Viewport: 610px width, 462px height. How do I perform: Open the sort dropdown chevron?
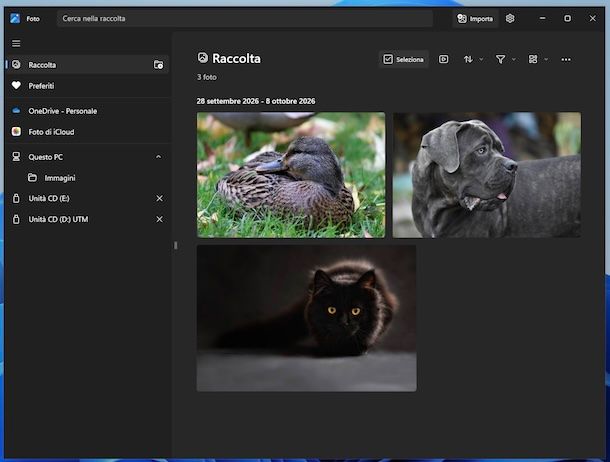[x=481, y=60]
